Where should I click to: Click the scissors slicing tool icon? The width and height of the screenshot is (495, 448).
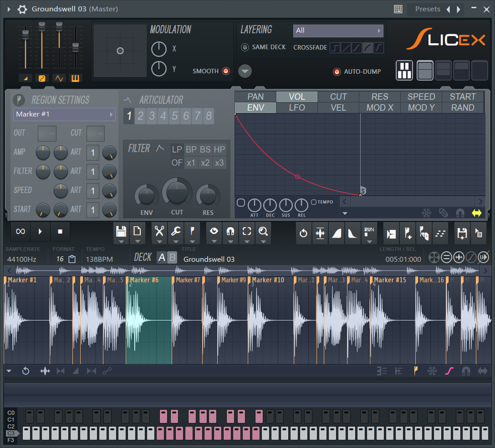tap(159, 231)
